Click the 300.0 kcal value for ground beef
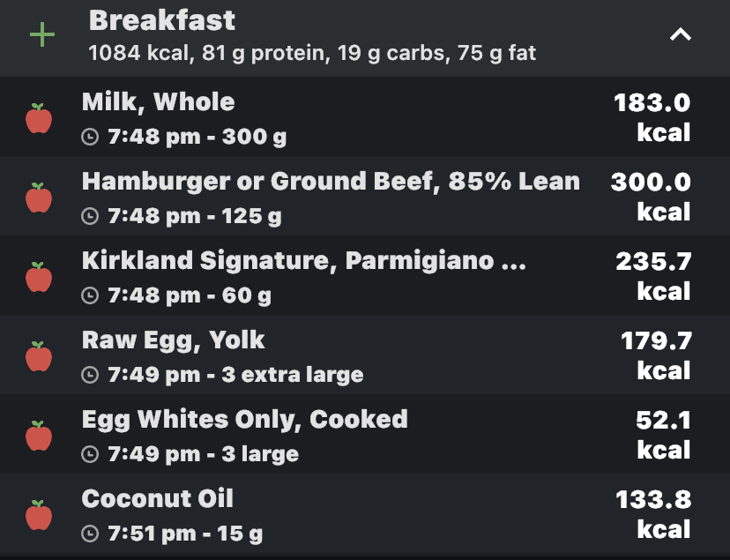The image size is (730, 560). 651,198
